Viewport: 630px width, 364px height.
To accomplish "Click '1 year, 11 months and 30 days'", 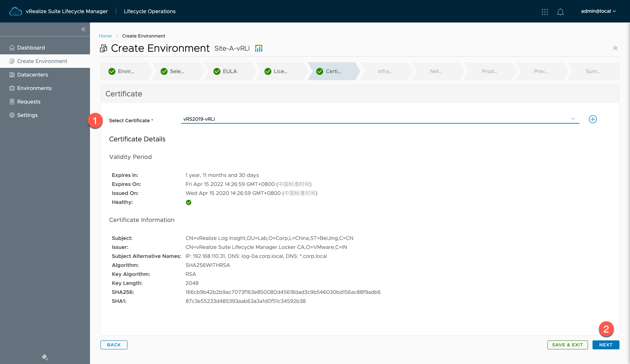I will pos(222,175).
